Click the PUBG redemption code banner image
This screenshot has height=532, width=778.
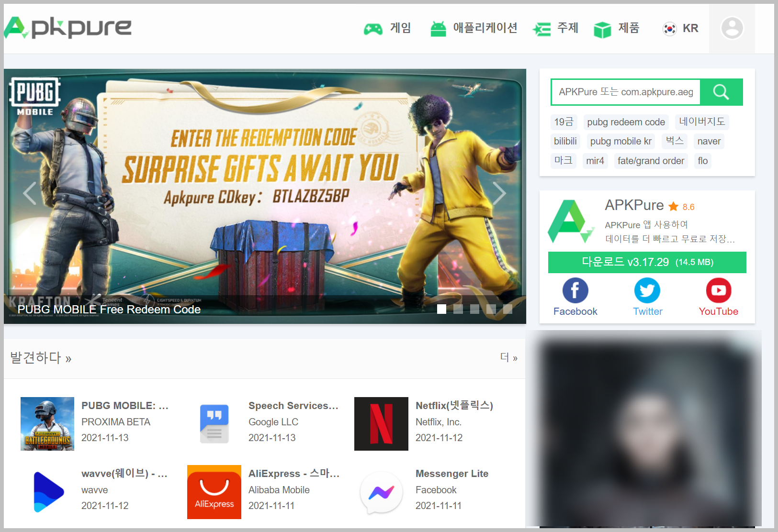(x=265, y=196)
